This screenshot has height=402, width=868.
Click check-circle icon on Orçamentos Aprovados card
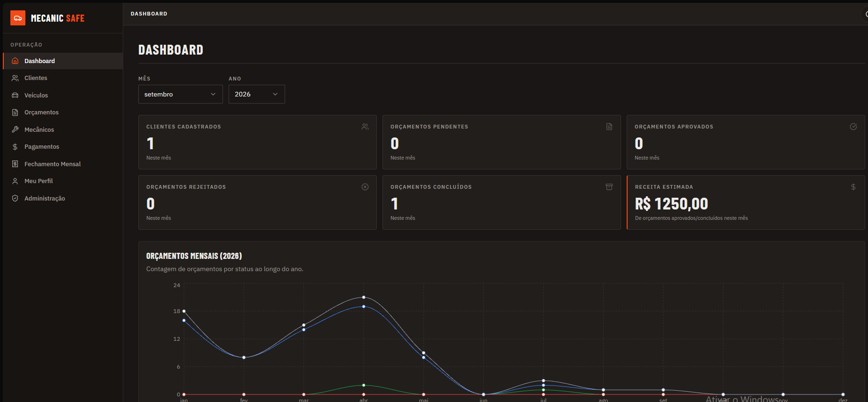pyautogui.click(x=853, y=127)
